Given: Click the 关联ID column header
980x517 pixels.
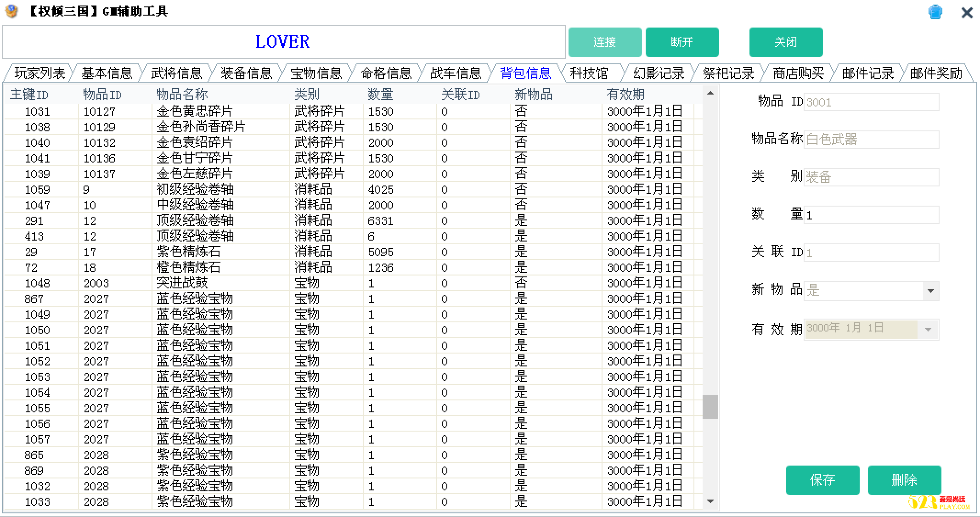Looking at the screenshot, I should (473, 95).
